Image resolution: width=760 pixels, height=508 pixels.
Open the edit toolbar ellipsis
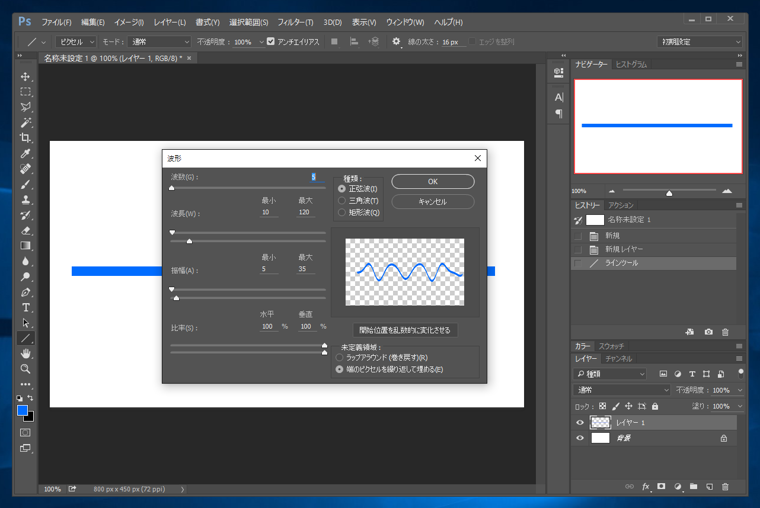(x=26, y=384)
